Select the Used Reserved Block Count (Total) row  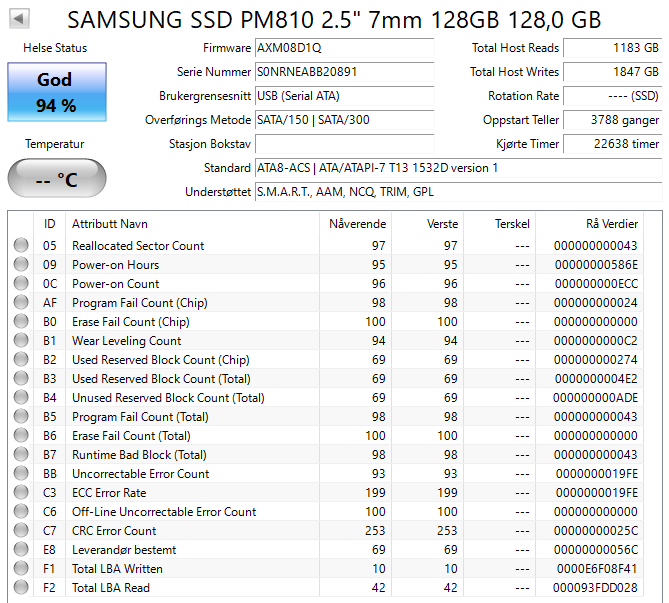327,379
